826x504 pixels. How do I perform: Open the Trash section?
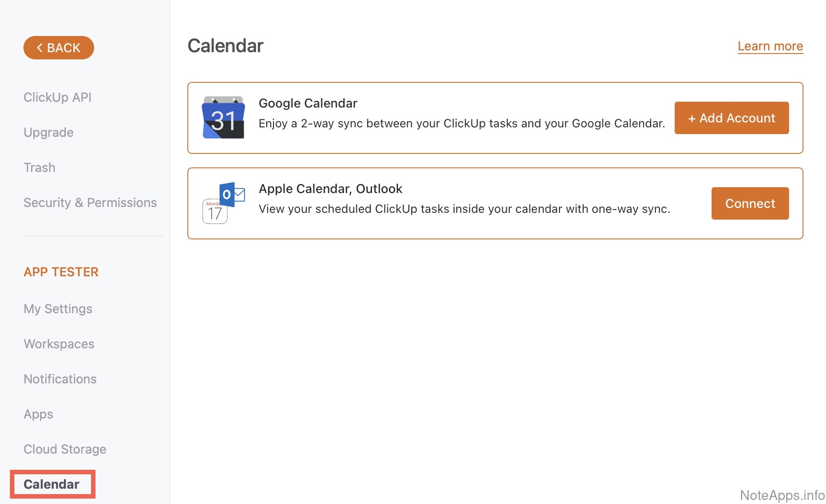40,167
